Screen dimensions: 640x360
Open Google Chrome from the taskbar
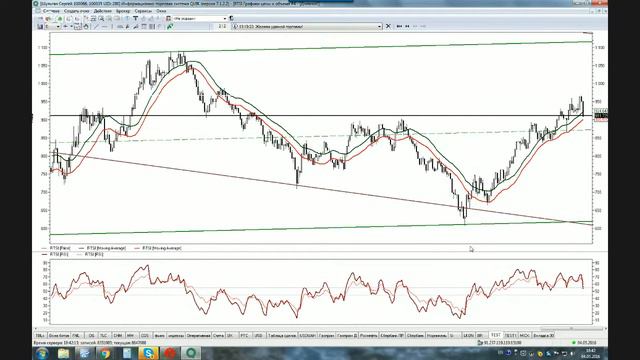coord(105,353)
